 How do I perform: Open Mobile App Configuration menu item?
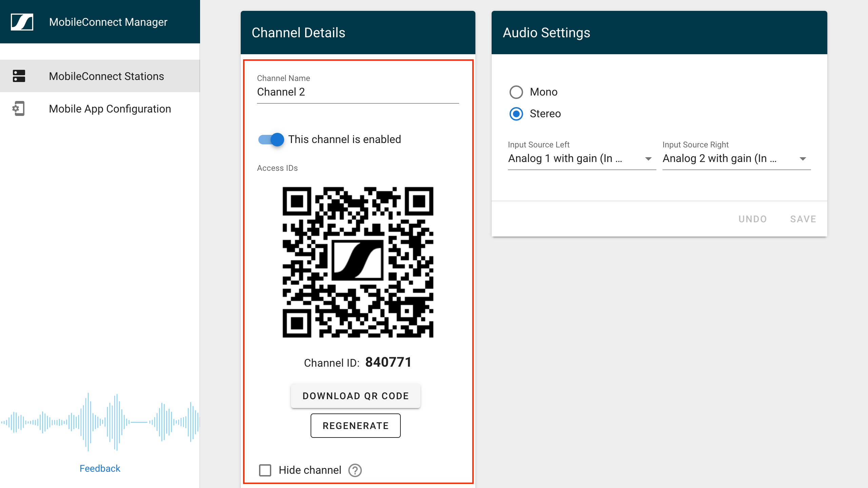click(100, 109)
